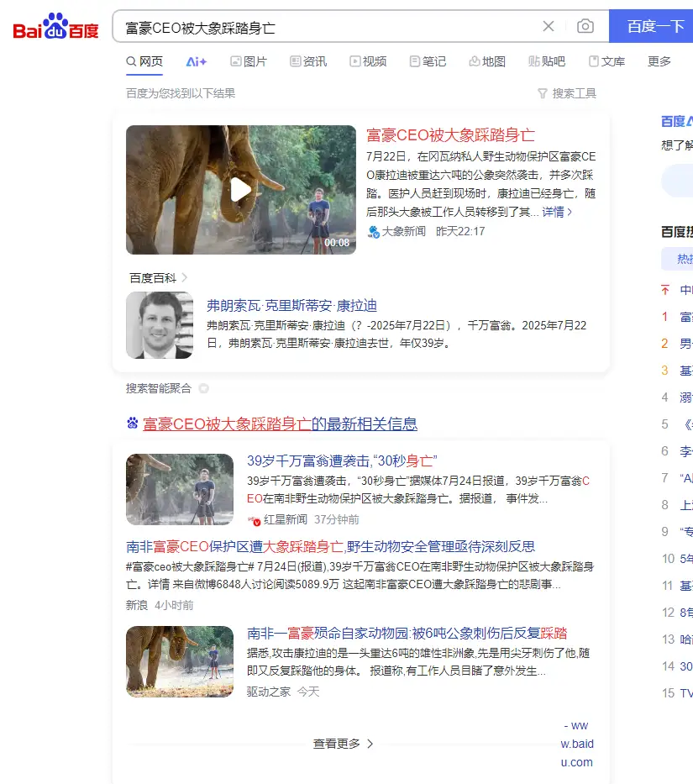The width and height of the screenshot is (693, 784).
Task: Click the Baidu logo
Action: [x=55, y=27]
